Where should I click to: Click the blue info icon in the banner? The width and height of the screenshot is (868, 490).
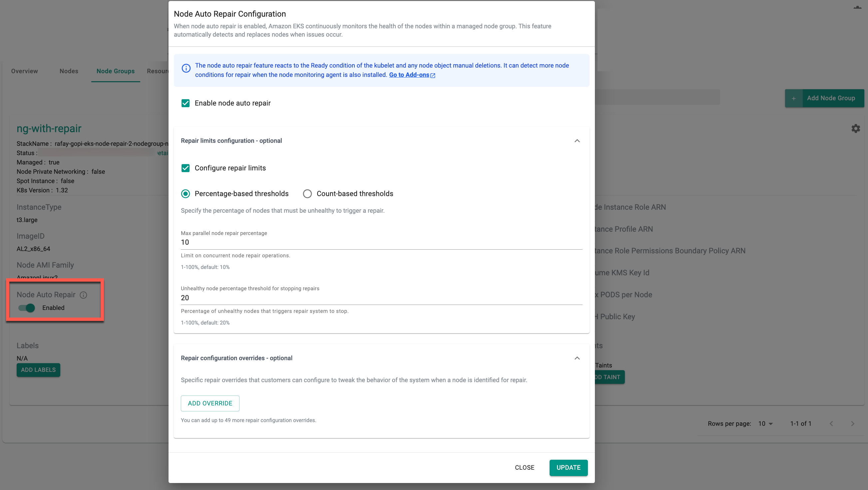tap(186, 68)
